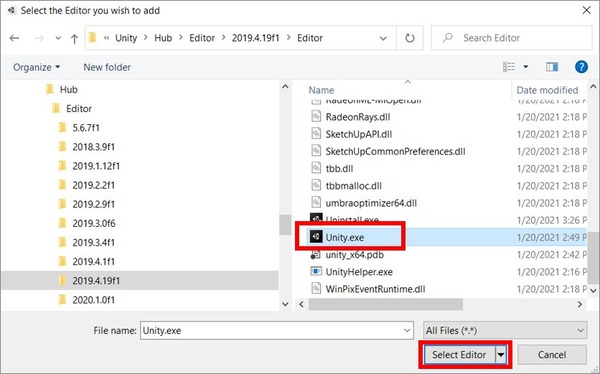
Task: Open the 2019.1.12f1 folder in the tree
Action: coord(96,166)
